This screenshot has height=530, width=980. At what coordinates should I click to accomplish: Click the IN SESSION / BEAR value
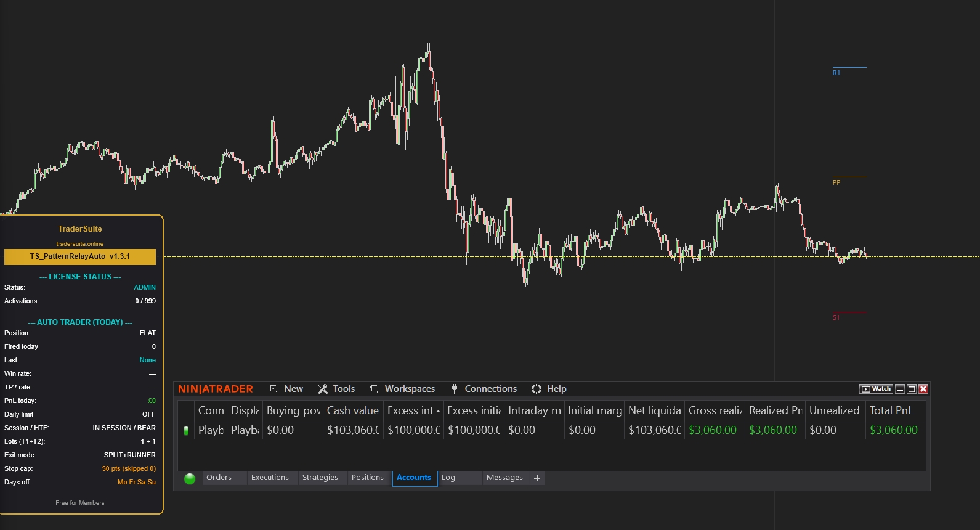pyautogui.click(x=124, y=428)
